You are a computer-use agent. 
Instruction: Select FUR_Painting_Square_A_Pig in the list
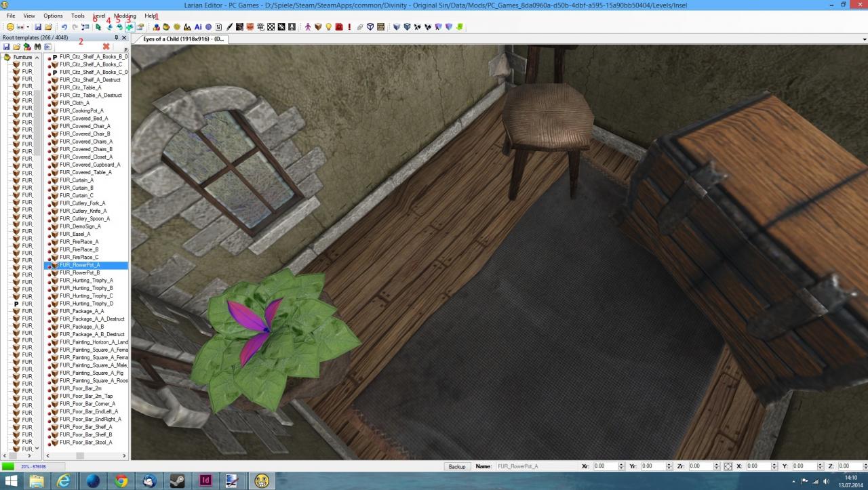pos(91,373)
